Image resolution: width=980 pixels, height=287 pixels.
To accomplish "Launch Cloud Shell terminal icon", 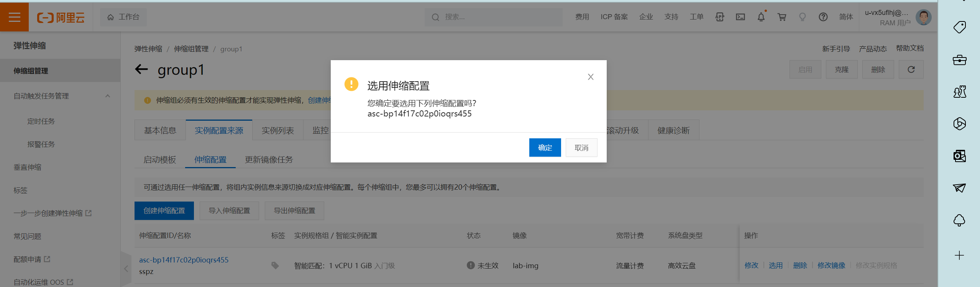I will coord(740,17).
